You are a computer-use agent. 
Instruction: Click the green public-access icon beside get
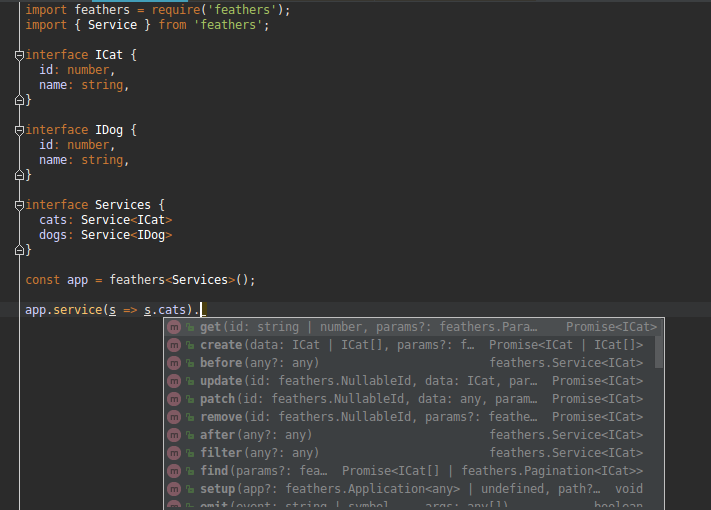tap(190, 327)
